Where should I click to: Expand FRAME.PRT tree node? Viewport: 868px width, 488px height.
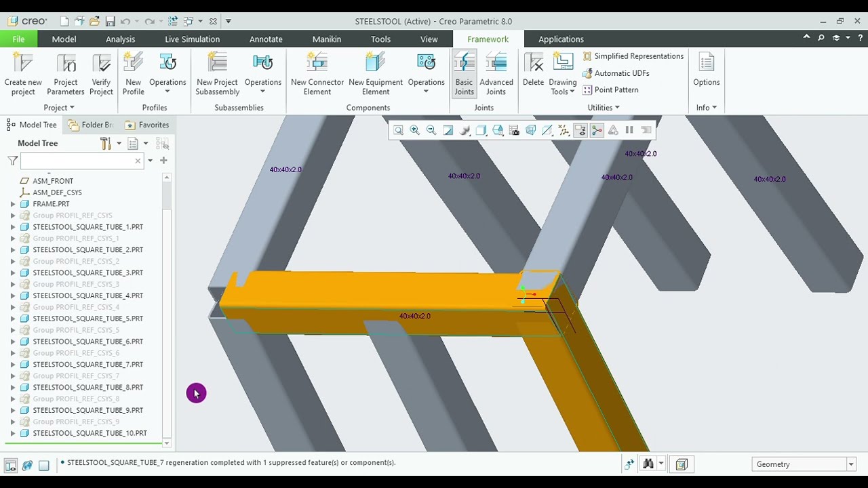(x=13, y=204)
